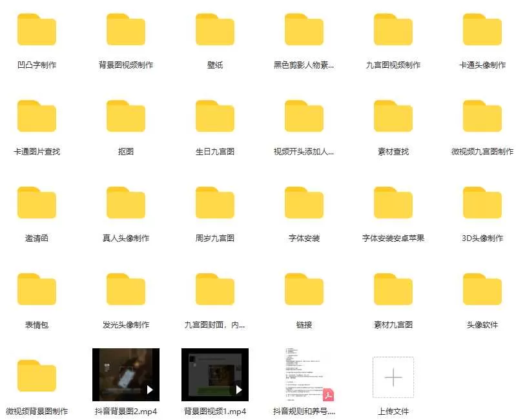Image resolution: width=516 pixels, height=420 pixels.
Task: Open the 链接 folder
Action: 304,289
